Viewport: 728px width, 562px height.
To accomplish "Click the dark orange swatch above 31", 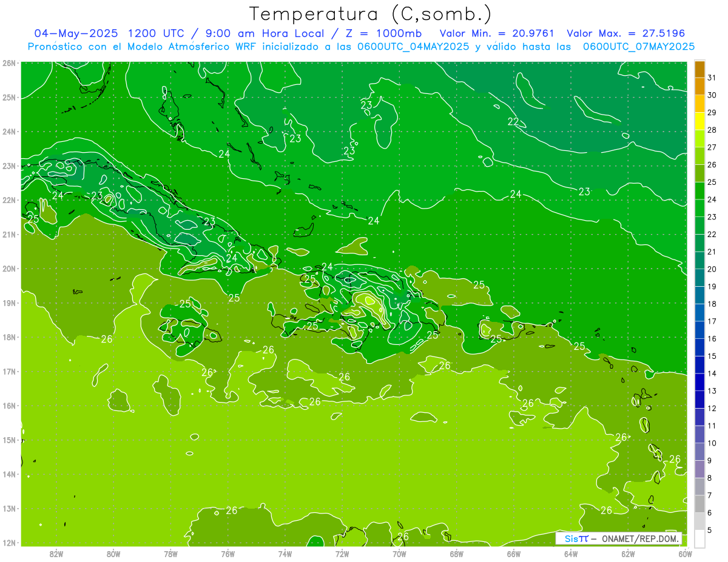I will pos(700,69).
